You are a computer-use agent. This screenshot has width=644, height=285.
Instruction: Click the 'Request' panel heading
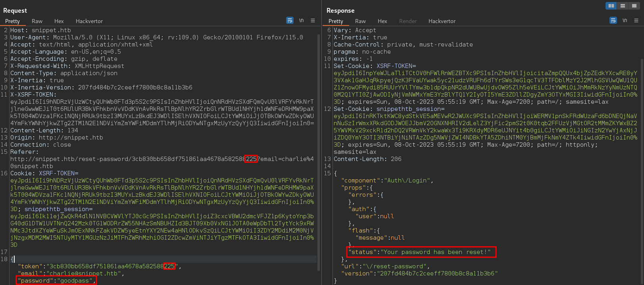pos(15,10)
